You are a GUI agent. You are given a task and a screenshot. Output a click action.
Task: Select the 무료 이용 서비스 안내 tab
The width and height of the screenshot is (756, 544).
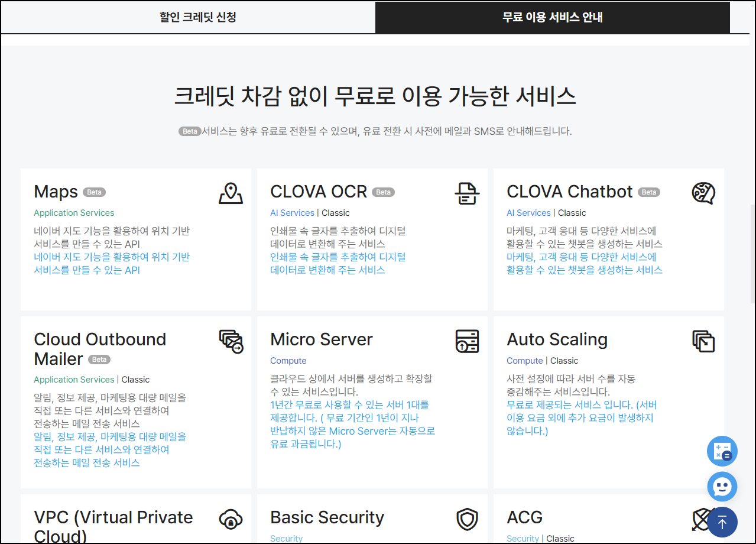click(x=553, y=17)
